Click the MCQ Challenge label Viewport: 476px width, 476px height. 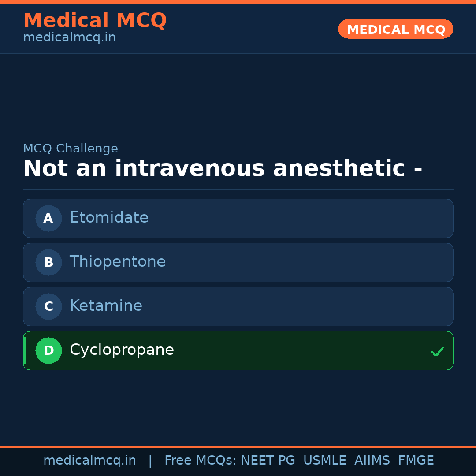click(x=71, y=149)
